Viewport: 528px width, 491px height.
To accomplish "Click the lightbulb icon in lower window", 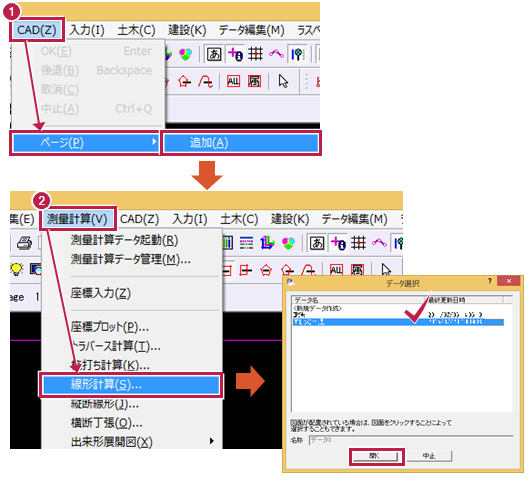I will pos(17,269).
